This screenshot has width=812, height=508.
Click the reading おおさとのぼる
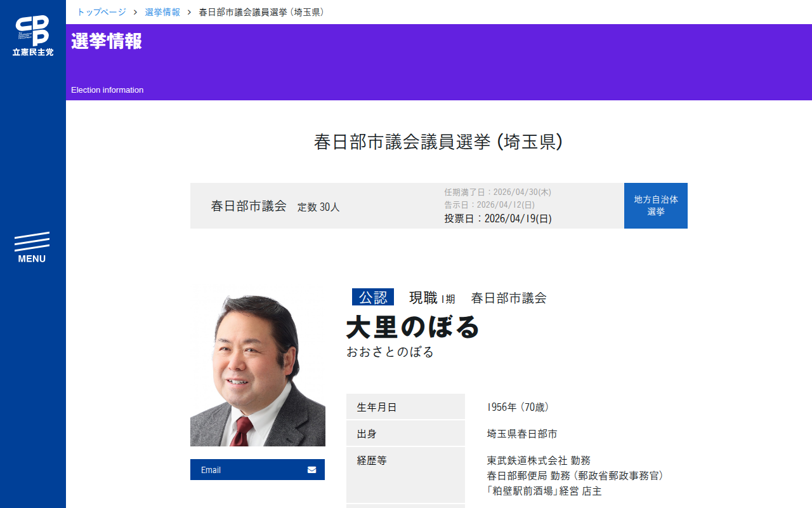pyautogui.click(x=390, y=352)
